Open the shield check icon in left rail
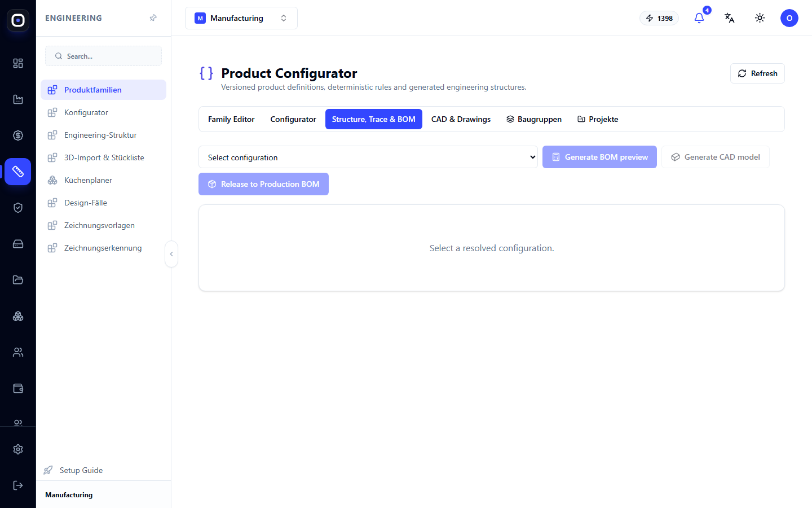The width and height of the screenshot is (812, 508). (x=18, y=208)
